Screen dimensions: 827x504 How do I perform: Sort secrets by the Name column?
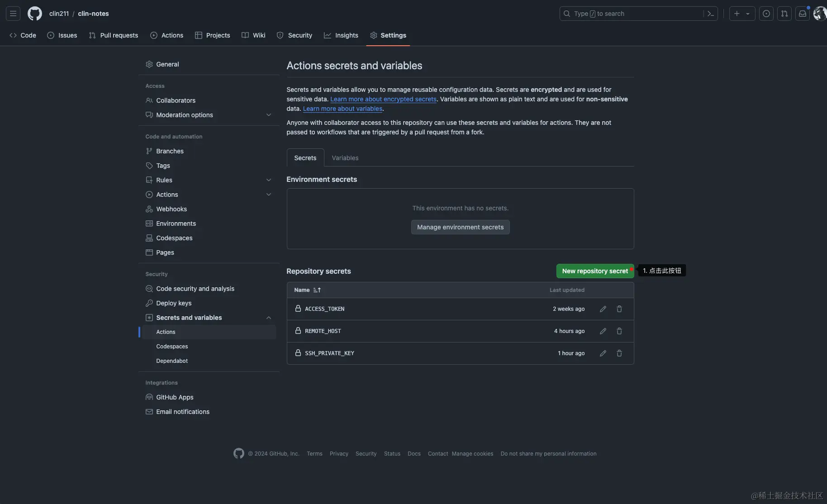[307, 290]
